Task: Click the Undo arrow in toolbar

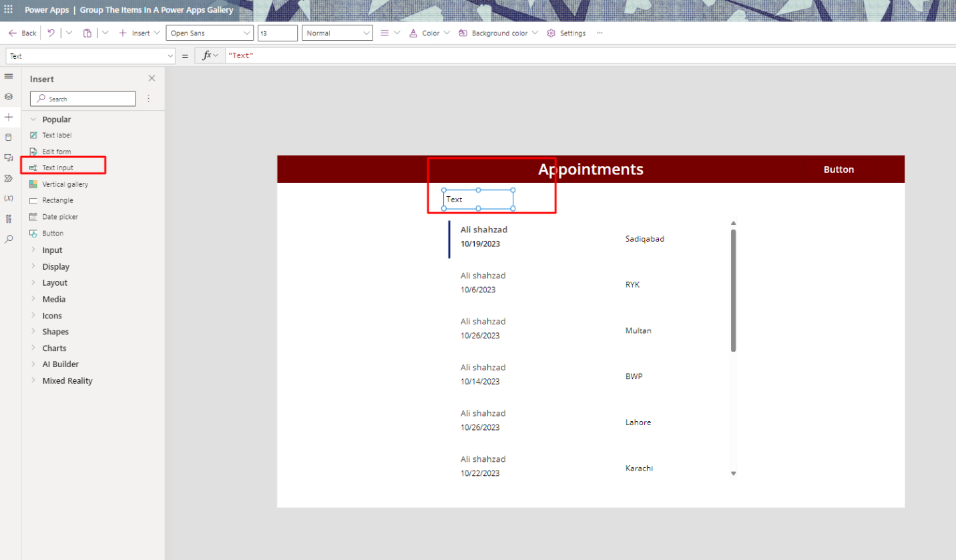Action: 51,33
